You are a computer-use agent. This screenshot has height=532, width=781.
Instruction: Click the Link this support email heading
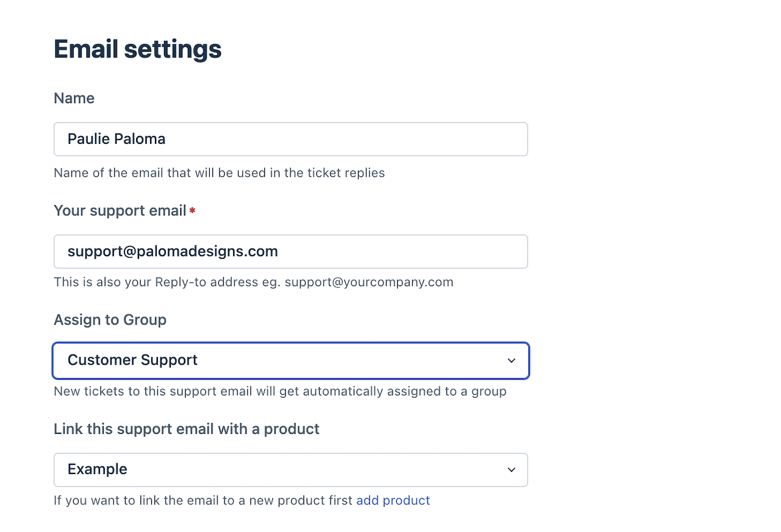(186, 429)
